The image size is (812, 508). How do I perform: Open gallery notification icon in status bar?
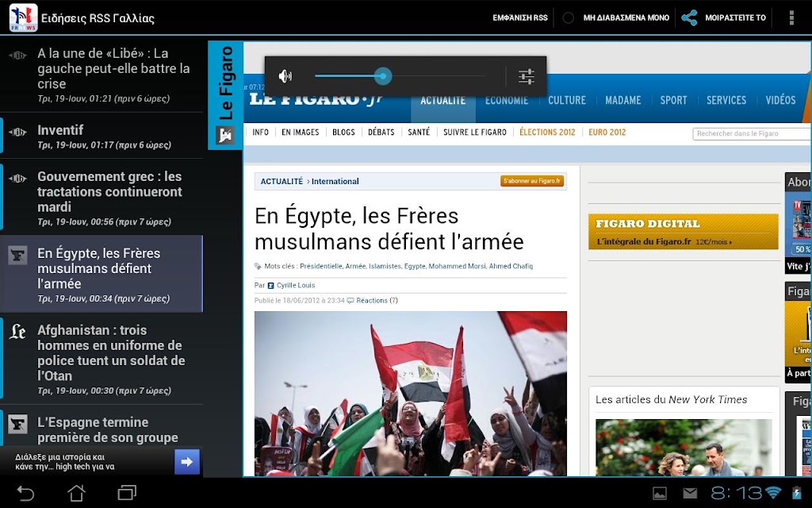pos(659,493)
